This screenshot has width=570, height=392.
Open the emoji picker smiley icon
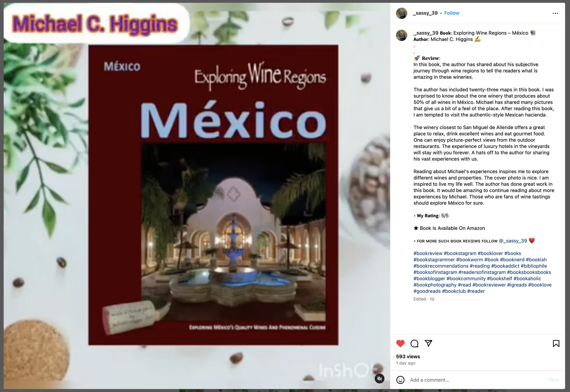(x=400, y=380)
